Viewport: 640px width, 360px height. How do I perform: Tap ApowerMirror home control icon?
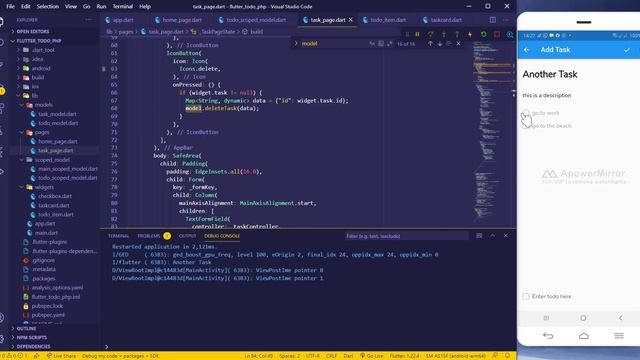coord(584,336)
